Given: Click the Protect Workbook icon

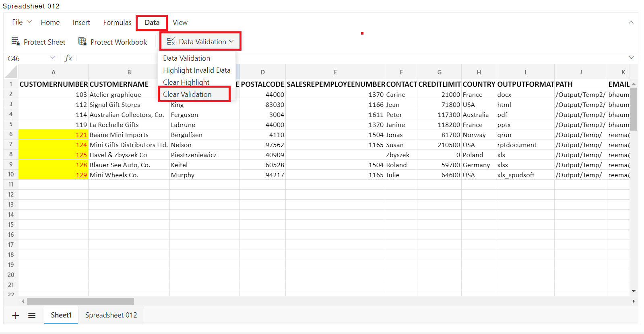Looking at the screenshot, I should 83,41.
